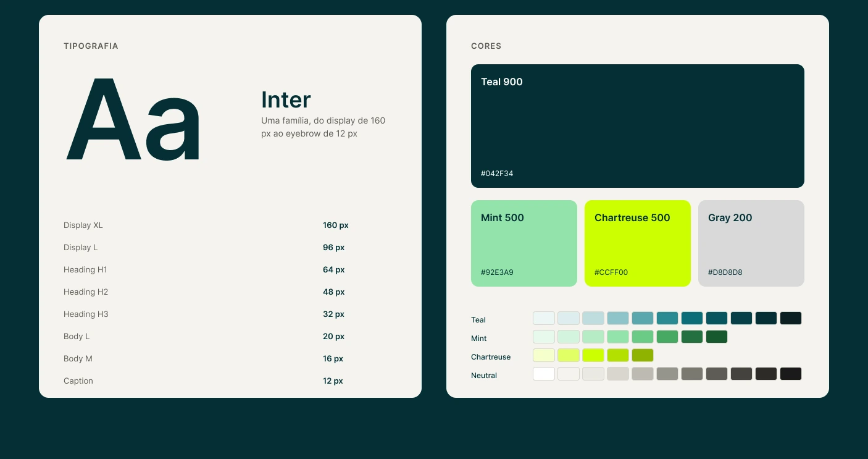Click the darkest swatch in the Teal scale row
868x459 pixels.
click(x=791, y=318)
